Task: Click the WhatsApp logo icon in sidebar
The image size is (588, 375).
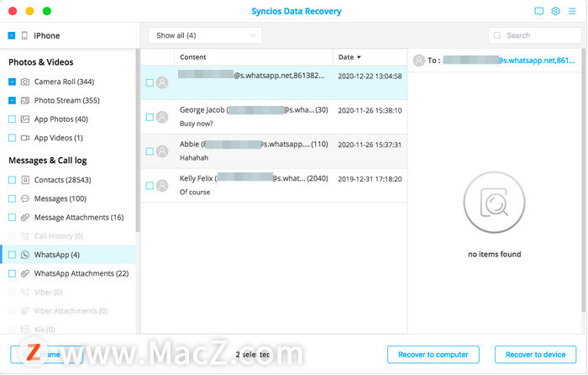Action: coord(25,255)
